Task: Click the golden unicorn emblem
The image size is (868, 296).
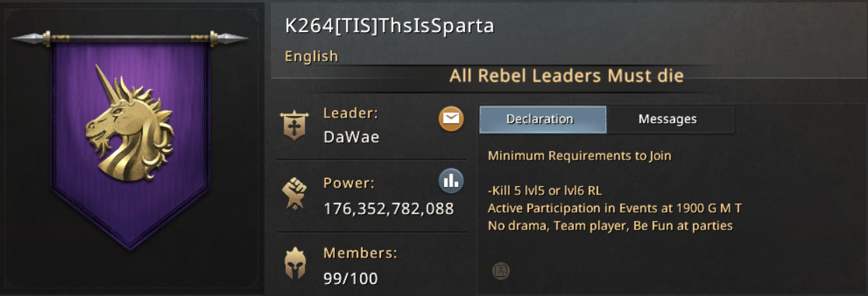Action: (130, 126)
